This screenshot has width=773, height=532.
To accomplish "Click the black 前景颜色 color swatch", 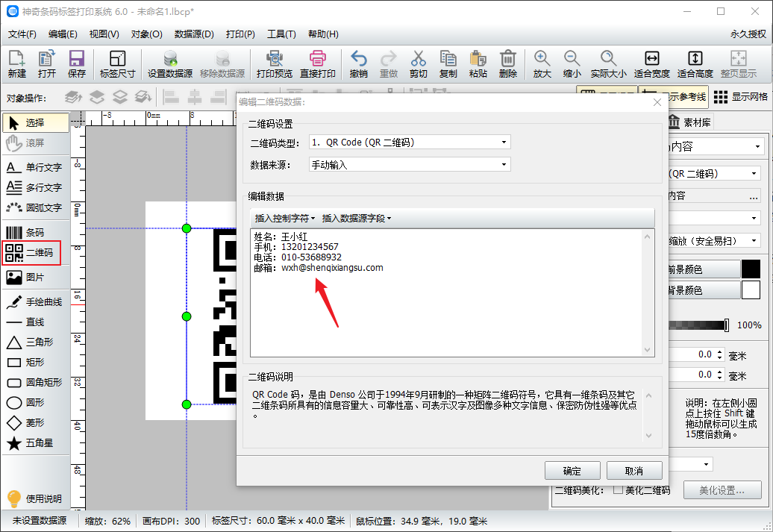I will click(x=750, y=269).
